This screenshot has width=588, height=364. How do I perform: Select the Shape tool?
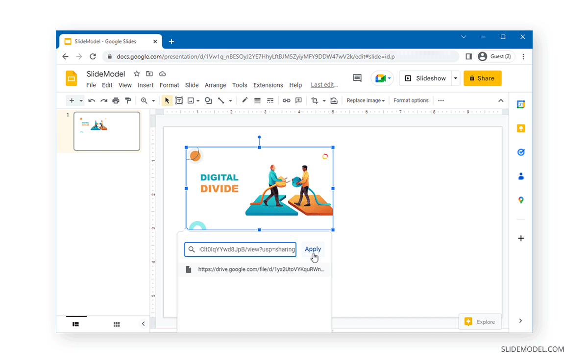tap(208, 100)
